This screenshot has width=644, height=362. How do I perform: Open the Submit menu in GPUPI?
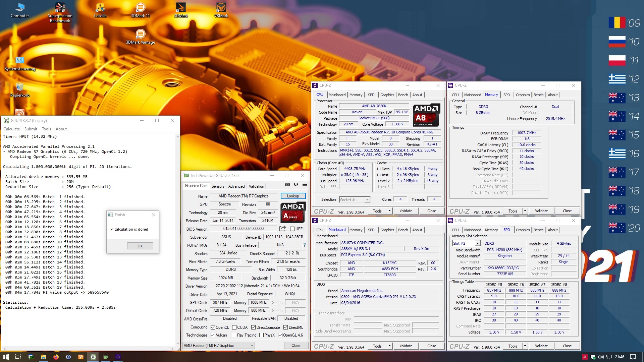tap(31, 129)
